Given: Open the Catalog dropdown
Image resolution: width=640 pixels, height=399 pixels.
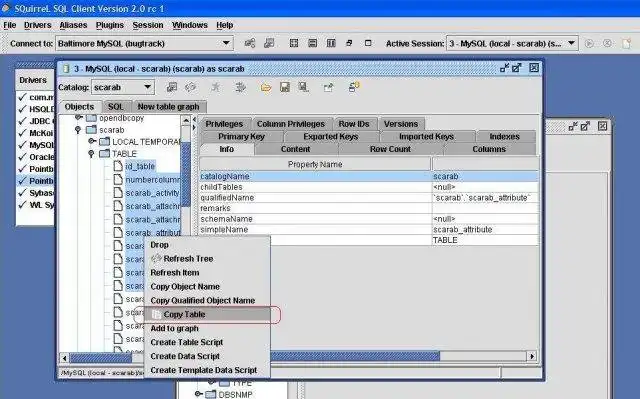Looking at the screenshot, I should click(147, 87).
